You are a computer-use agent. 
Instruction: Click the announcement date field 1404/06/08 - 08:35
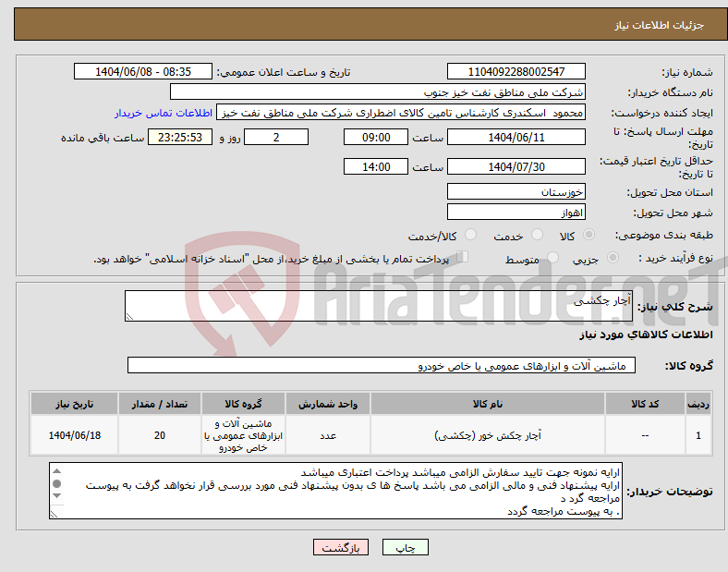[143, 71]
